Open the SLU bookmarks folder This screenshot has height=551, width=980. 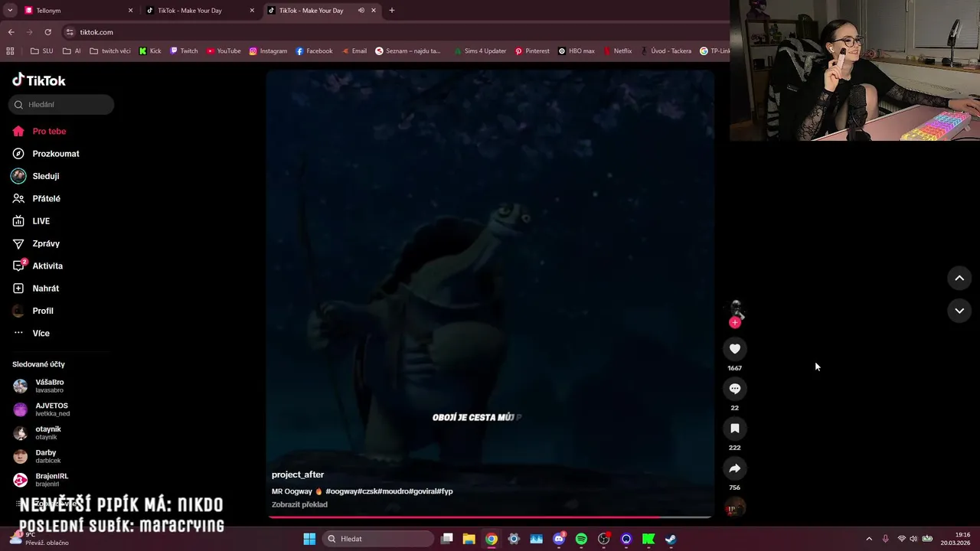tap(41, 51)
